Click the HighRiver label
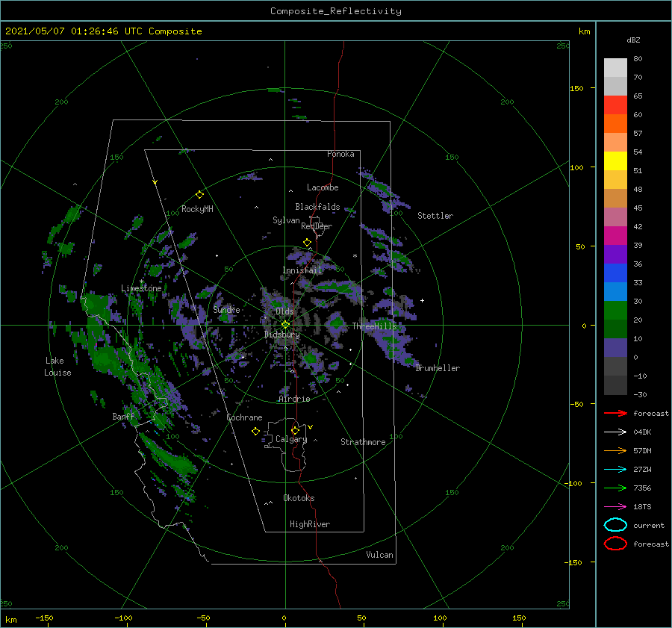This screenshot has width=672, height=628. (x=310, y=524)
